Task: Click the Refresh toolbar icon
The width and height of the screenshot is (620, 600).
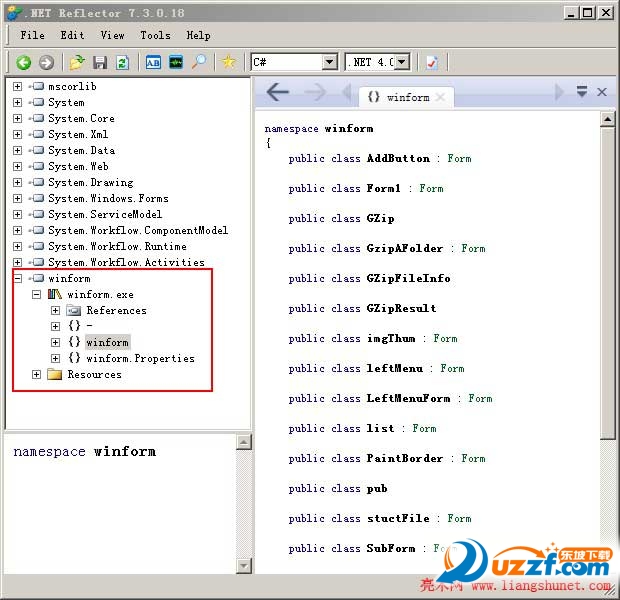Action: point(123,62)
